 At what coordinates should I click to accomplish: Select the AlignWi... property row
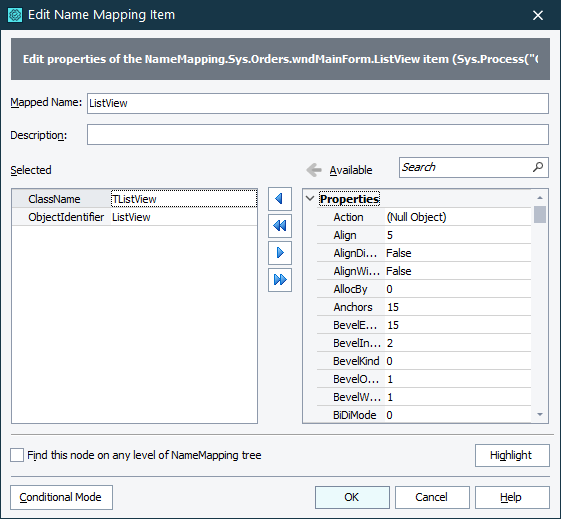pyautogui.click(x=424, y=271)
